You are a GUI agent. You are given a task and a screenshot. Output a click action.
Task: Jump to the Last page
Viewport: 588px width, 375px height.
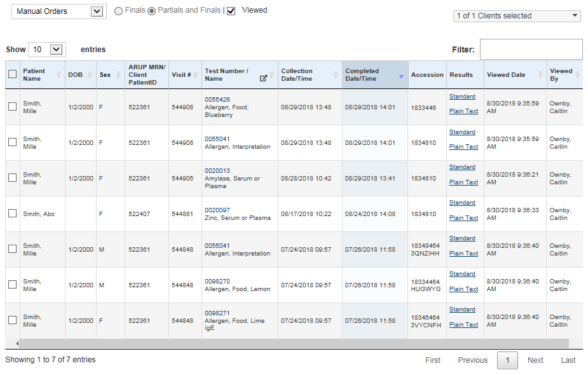[x=568, y=360]
